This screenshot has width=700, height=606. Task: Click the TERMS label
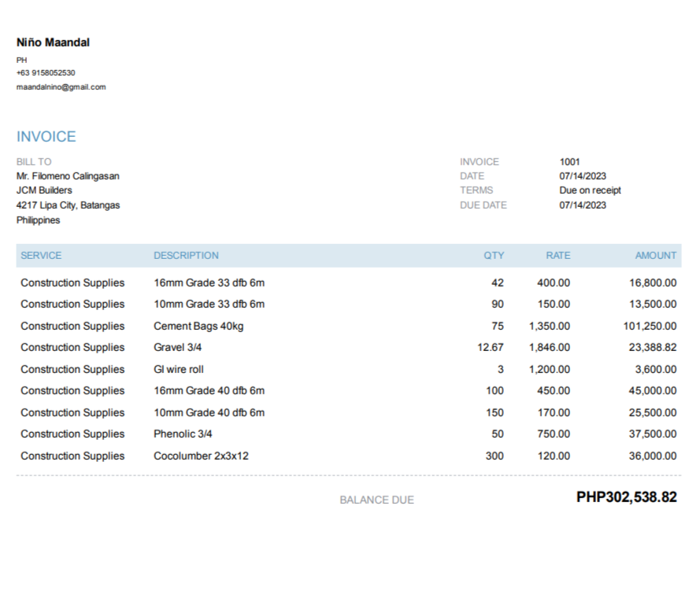476,190
